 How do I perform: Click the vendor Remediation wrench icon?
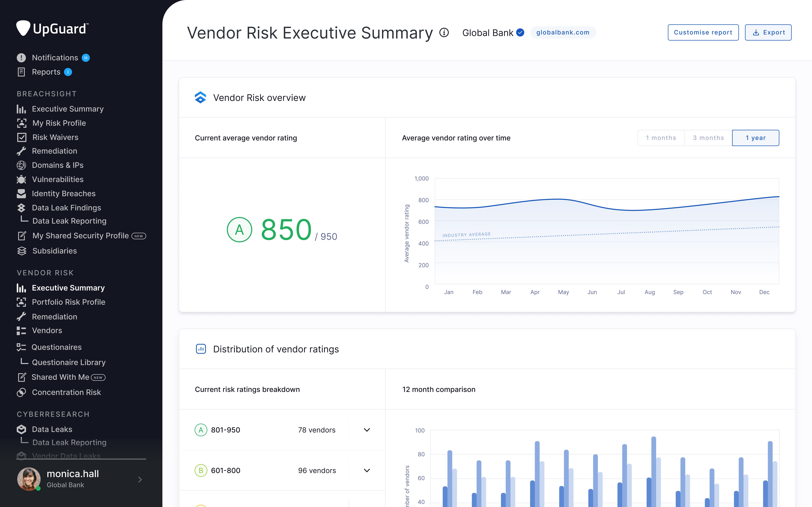pyautogui.click(x=21, y=316)
